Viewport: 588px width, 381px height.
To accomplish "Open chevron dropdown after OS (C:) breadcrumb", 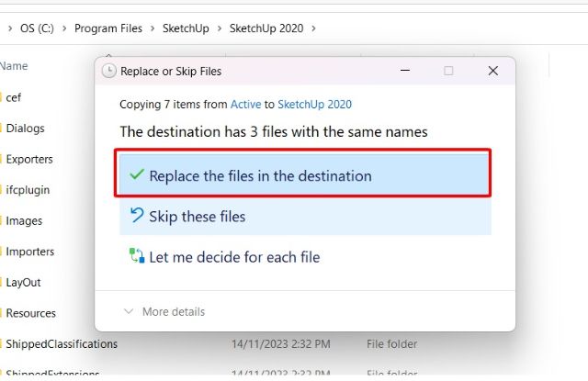I will click(x=62, y=28).
